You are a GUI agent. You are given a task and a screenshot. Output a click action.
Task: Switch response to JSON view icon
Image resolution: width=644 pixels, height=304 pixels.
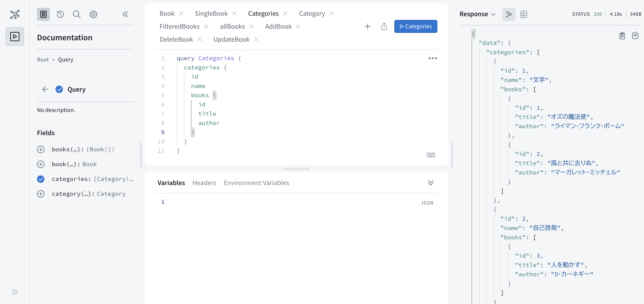pos(509,14)
